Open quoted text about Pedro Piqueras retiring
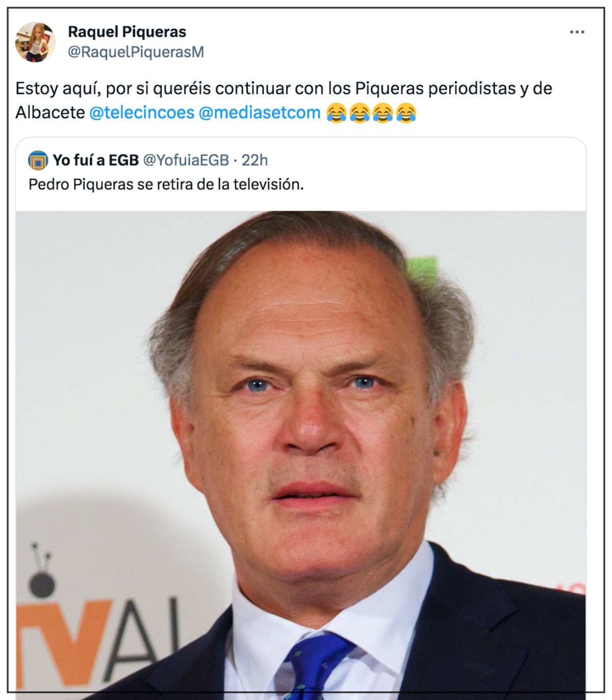This screenshot has height=700, width=612. (x=166, y=184)
